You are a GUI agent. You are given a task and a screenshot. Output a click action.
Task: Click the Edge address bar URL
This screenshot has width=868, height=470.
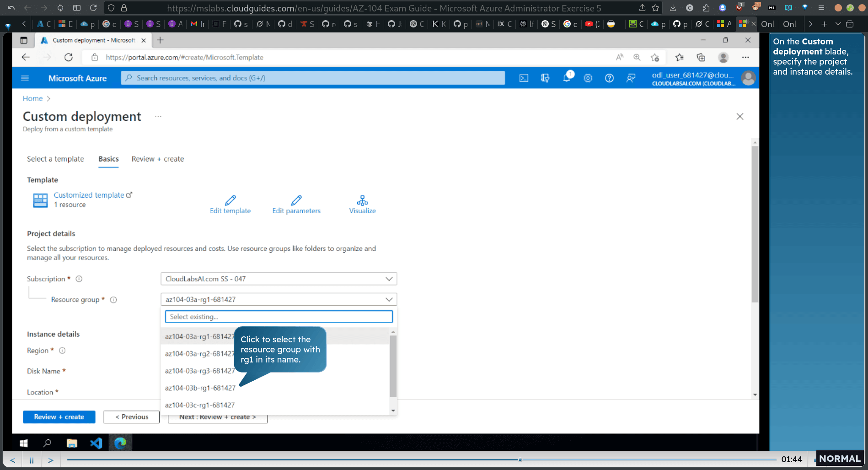tap(185, 57)
